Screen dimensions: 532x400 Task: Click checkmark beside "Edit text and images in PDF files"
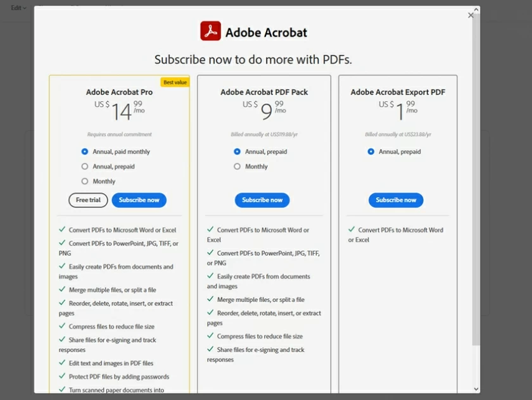63,363
